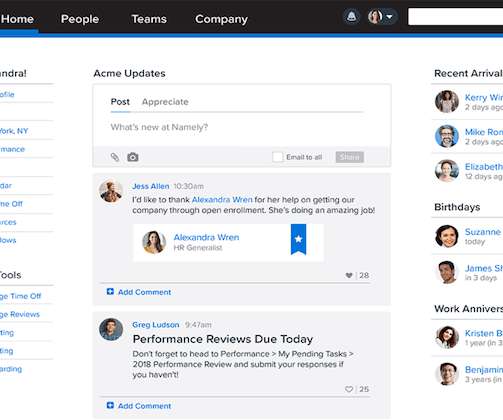Viewport: 503px width, 420px height.
Task: Click the blue star appreciation badge
Action: coord(298,239)
